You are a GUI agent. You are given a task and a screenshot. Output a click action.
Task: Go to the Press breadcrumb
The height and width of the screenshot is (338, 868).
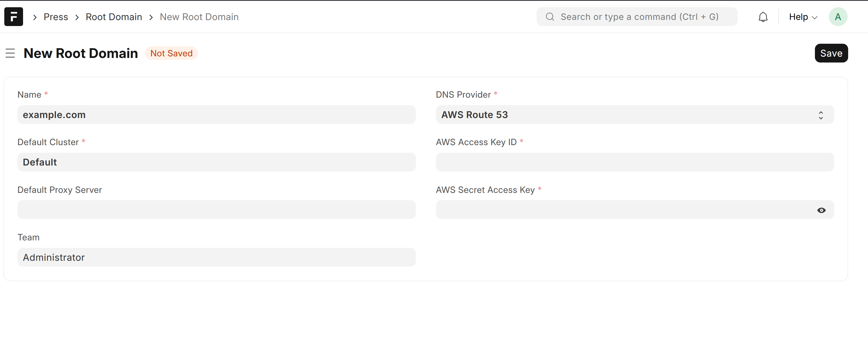(56, 17)
